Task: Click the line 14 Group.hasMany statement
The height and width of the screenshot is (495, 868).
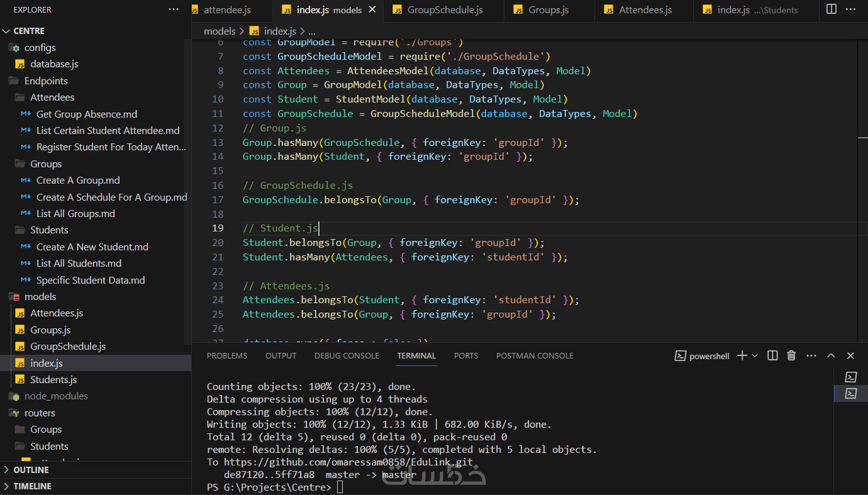Action: tap(388, 157)
